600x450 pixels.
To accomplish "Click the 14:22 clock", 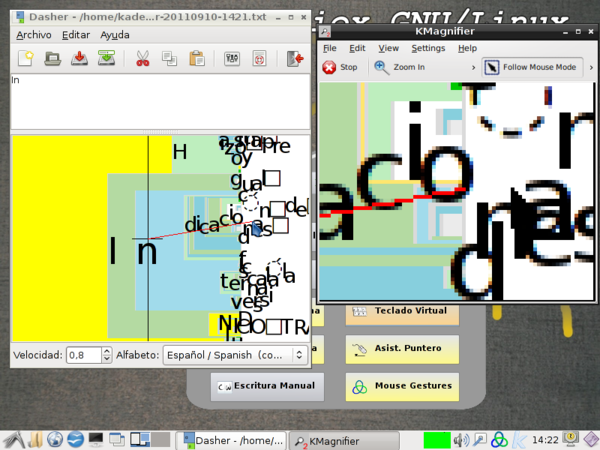I will [x=545, y=440].
